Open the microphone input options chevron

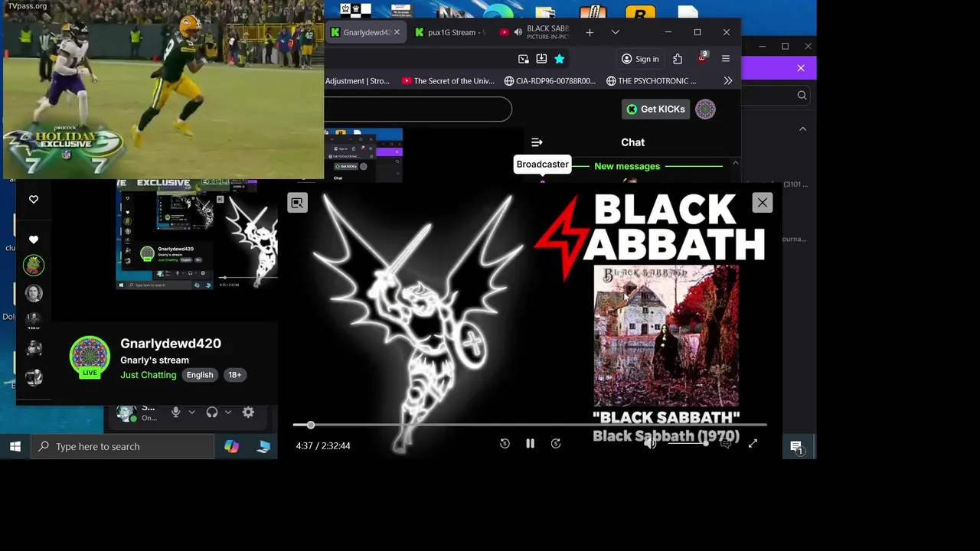tap(191, 412)
